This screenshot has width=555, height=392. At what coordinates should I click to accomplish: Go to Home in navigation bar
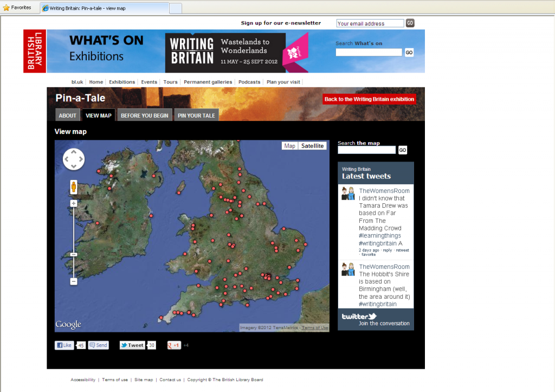96,82
